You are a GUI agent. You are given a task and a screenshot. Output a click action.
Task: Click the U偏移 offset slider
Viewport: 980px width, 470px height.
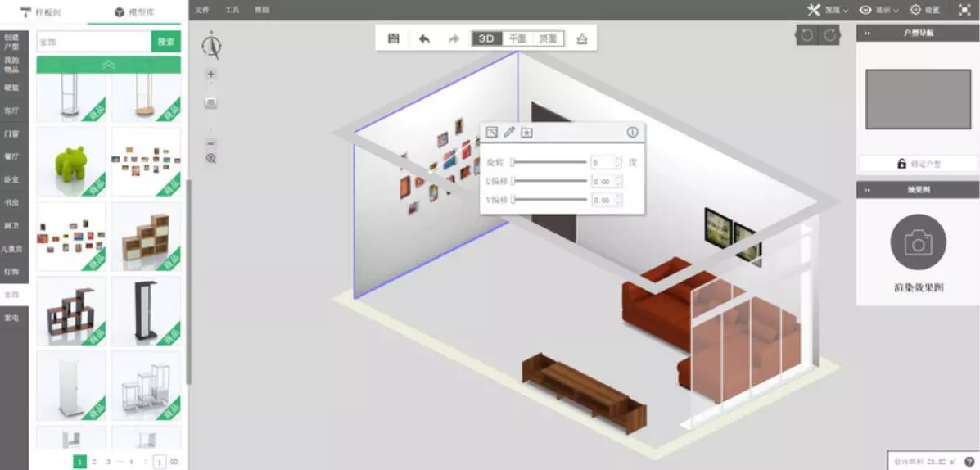(x=549, y=181)
